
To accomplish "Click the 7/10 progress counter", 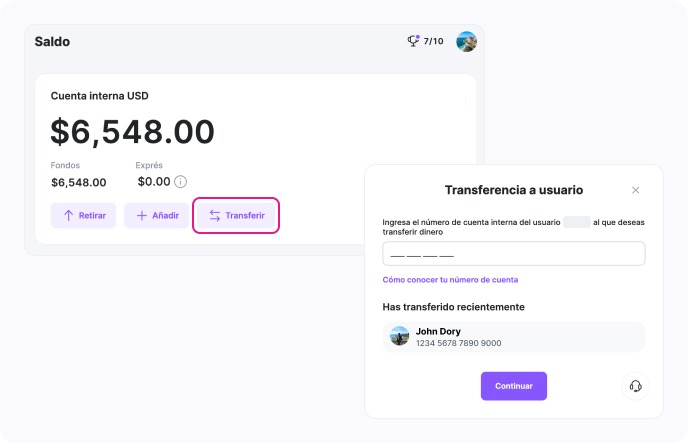I will (434, 42).
